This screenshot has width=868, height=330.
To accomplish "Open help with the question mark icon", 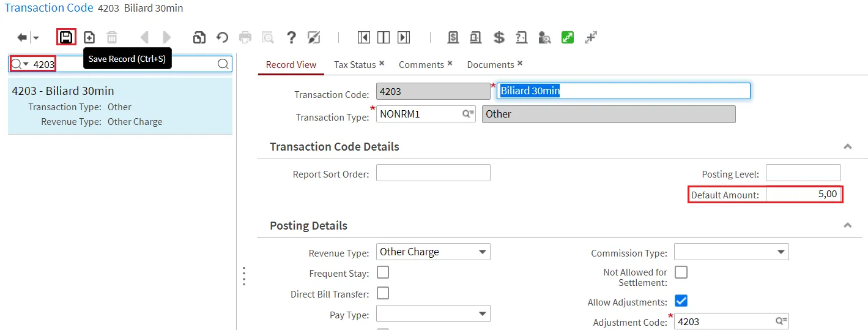I will click(x=292, y=37).
